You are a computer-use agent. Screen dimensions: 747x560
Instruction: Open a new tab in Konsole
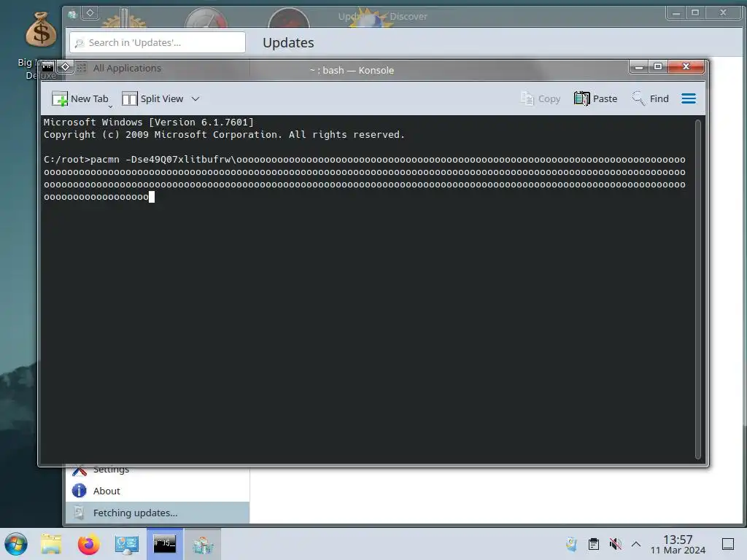80,98
